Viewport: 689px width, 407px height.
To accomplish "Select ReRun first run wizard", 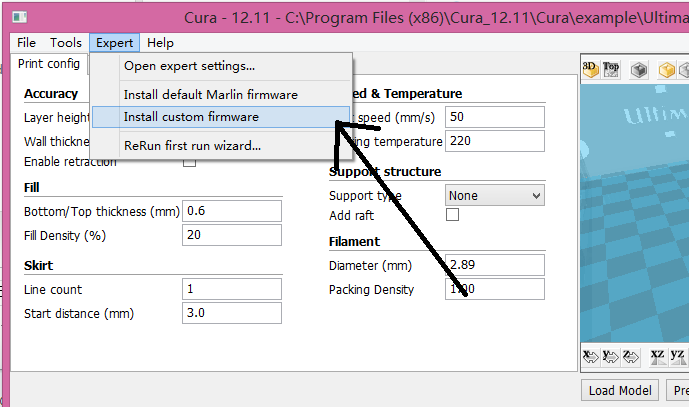I will click(x=192, y=145).
